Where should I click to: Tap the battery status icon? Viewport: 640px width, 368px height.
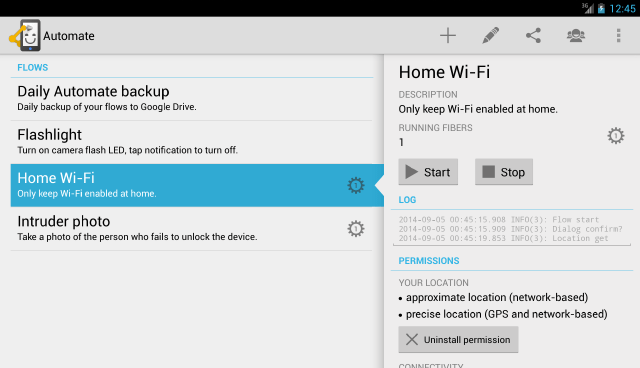pos(601,9)
